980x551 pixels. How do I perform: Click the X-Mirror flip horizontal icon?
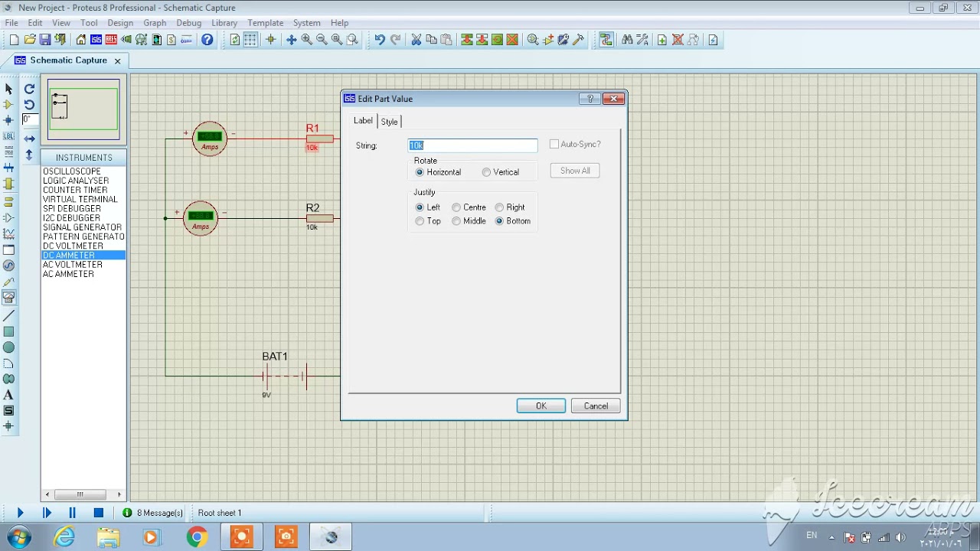(29, 139)
